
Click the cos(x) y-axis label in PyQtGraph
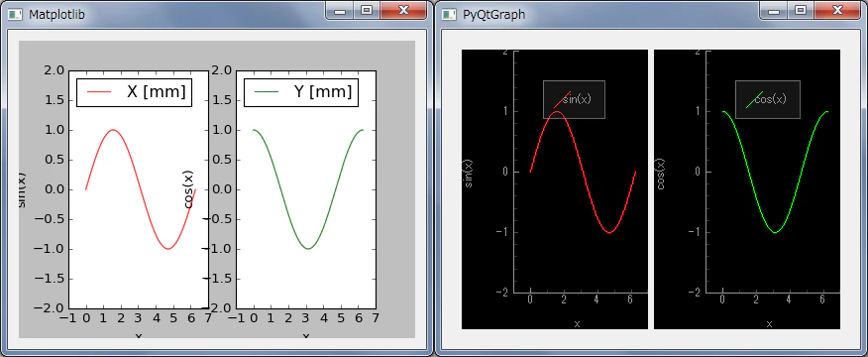click(x=660, y=174)
